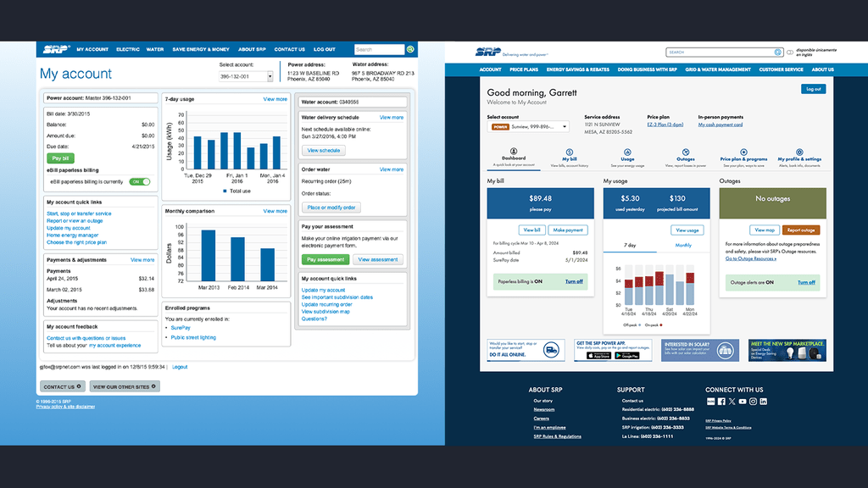The height and width of the screenshot is (488, 868).
Task: Switch to the Usage tab
Action: click(x=627, y=158)
